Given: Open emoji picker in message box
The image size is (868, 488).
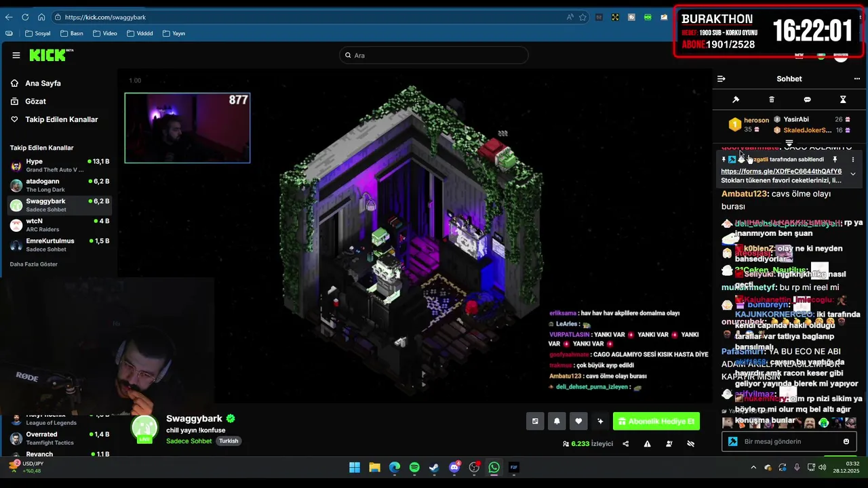Looking at the screenshot, I should 846,442.
